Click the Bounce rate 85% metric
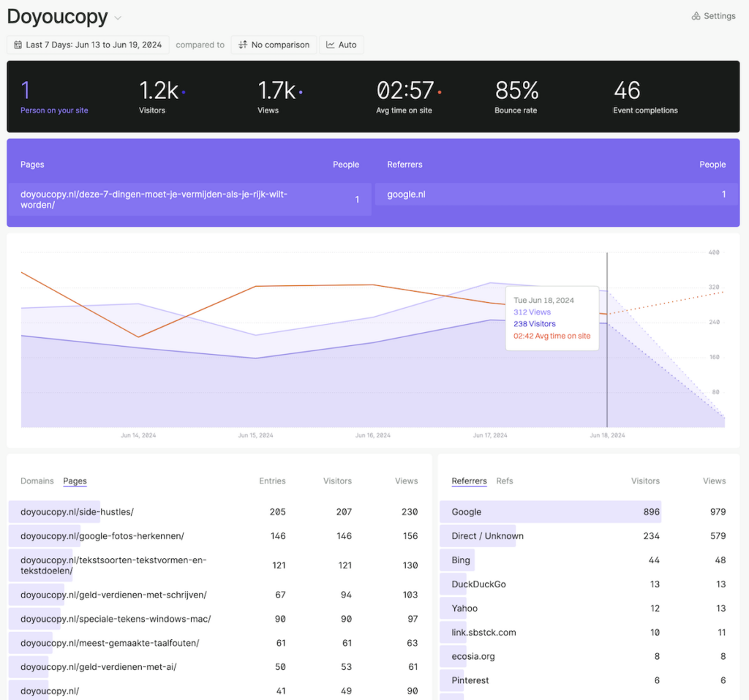 pos(516,97)
